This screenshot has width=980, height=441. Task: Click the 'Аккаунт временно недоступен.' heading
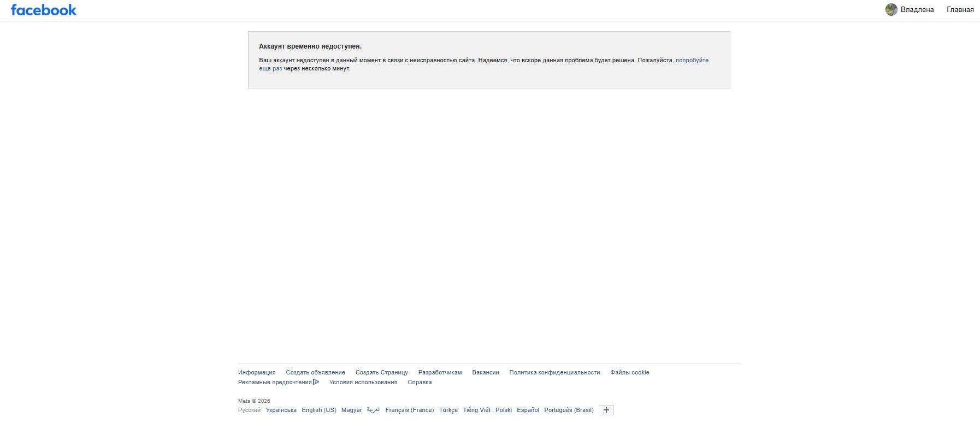310,46
